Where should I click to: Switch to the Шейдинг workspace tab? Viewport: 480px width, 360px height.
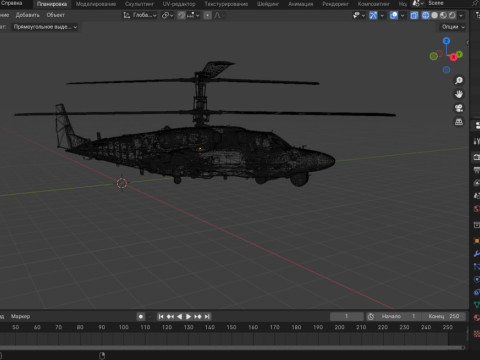pos(268,4)
